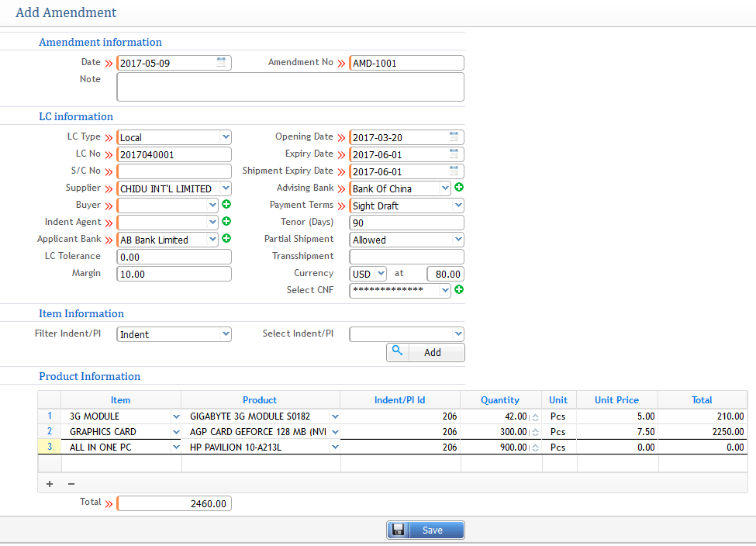
Task: Open the Opening Date calendar picker
Action: [454, 136]
